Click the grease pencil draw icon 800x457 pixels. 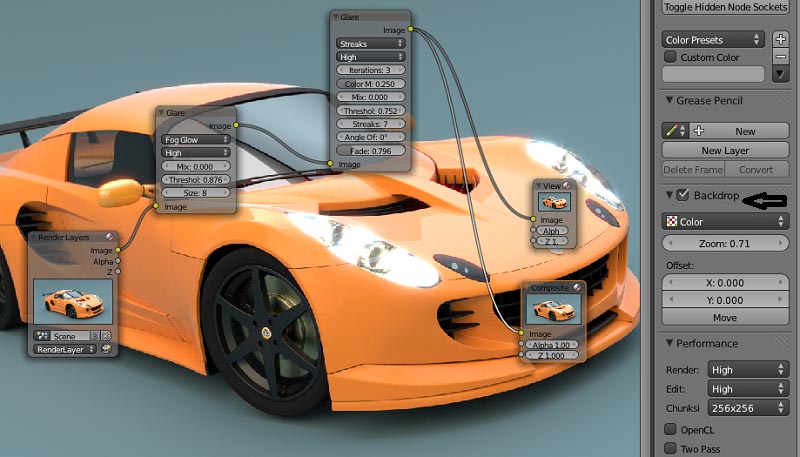[x=674, y=131]
